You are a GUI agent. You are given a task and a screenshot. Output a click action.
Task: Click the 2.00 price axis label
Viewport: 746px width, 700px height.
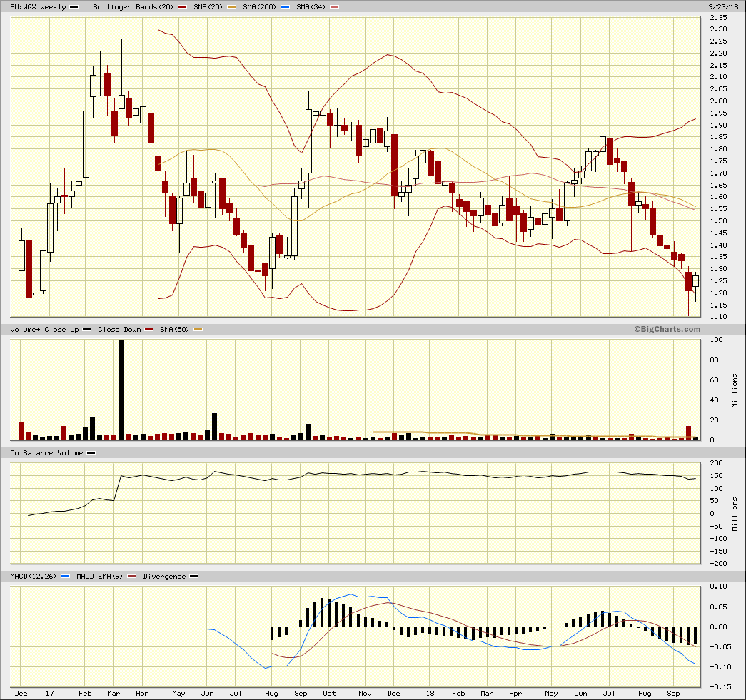click(x=718, y=101)
